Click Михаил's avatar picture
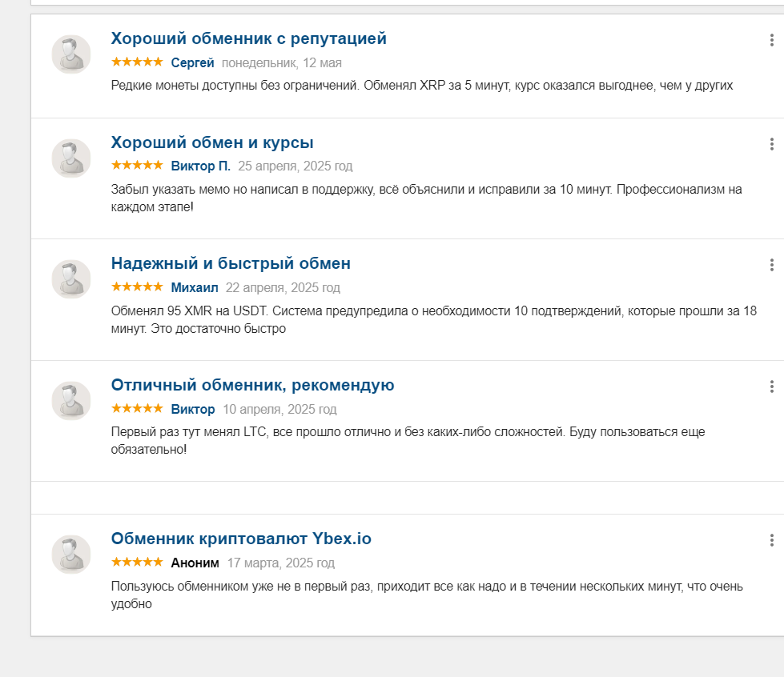Screen dimensions: 784x677 point(71,278)
